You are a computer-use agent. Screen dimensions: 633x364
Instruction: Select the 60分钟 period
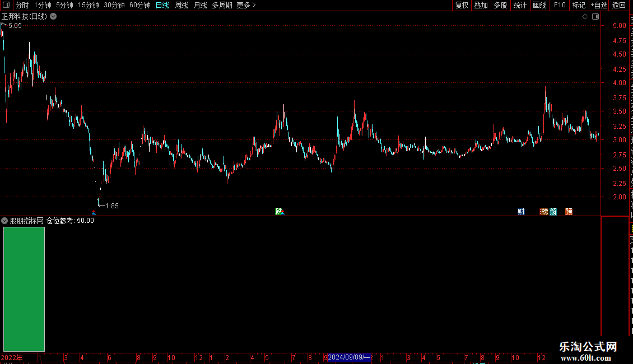[140, 5]
